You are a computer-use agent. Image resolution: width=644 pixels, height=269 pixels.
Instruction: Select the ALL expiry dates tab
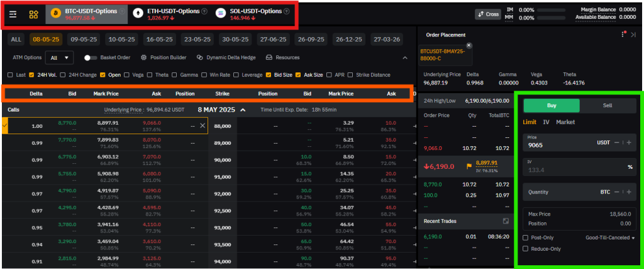coord(16,40)
